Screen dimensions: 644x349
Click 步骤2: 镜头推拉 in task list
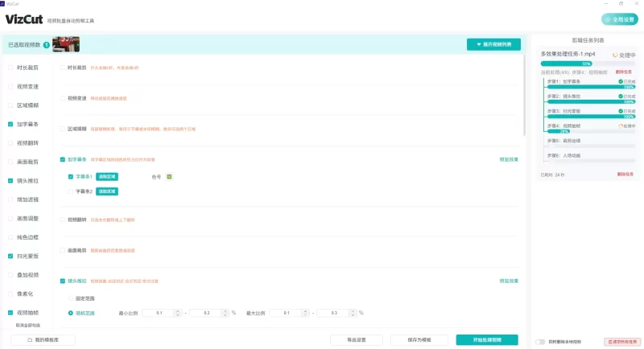563,96
